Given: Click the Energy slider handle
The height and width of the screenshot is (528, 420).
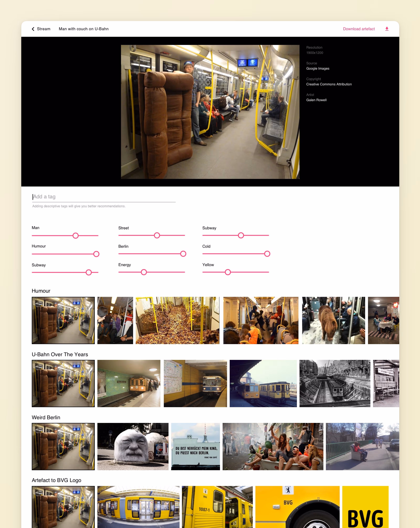Looking at the screenshot, I should (144, 272).
